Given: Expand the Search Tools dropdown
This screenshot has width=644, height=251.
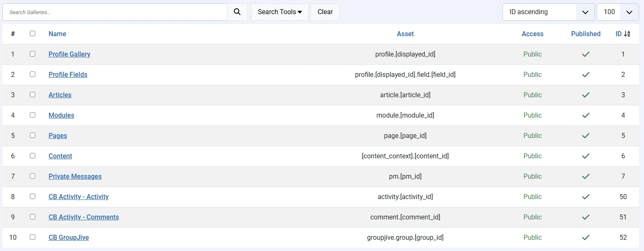Looking at the screenshot, I should click(280, 12).
